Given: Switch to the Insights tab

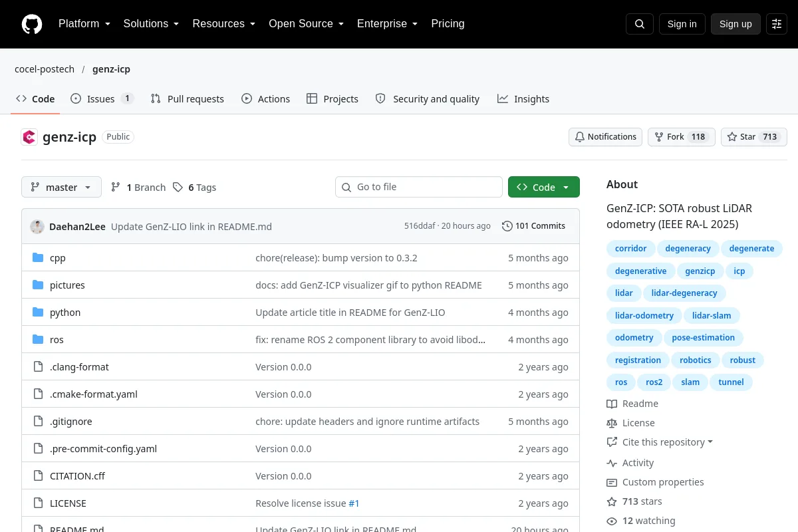Looking at the screenshot, I should tap(523, 99).
